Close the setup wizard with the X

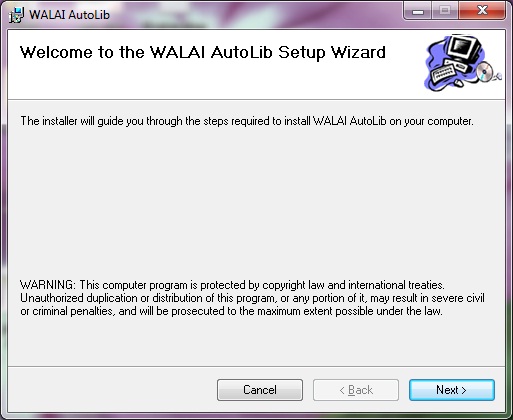pos(482,11)
